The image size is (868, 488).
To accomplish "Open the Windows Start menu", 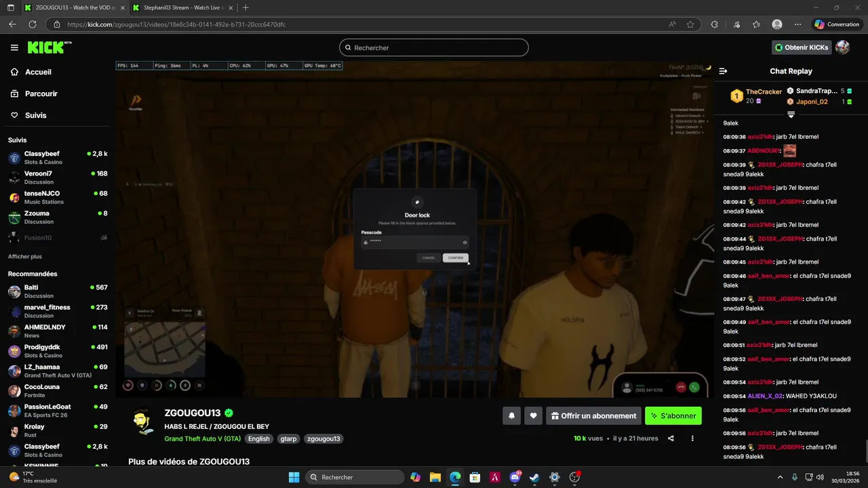I will pyautogui.click(x=294, y=477).
